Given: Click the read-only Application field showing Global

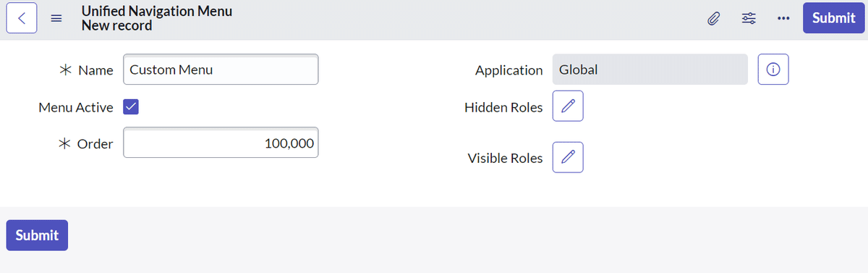Looking at the screenshot, I should 650,70.
